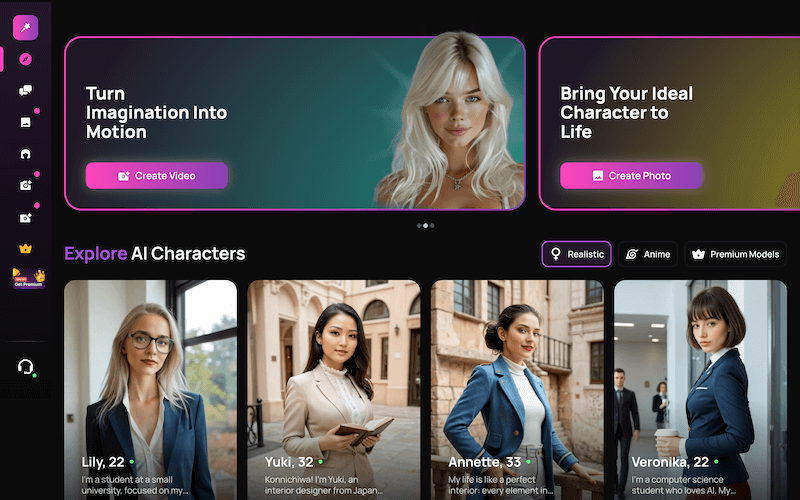Open the chat bubbles icon in sidebar
Screen dimensions: 800x500
tap(26, 91)
